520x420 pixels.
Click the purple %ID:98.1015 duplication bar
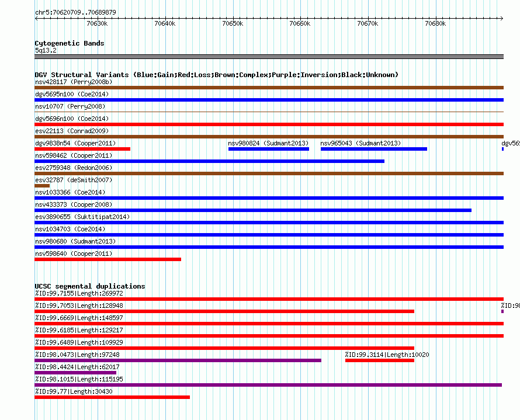(268, 385)
